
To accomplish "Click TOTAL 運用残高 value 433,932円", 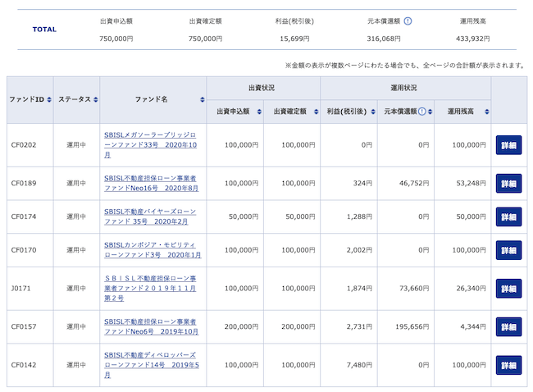I will 473,39.
